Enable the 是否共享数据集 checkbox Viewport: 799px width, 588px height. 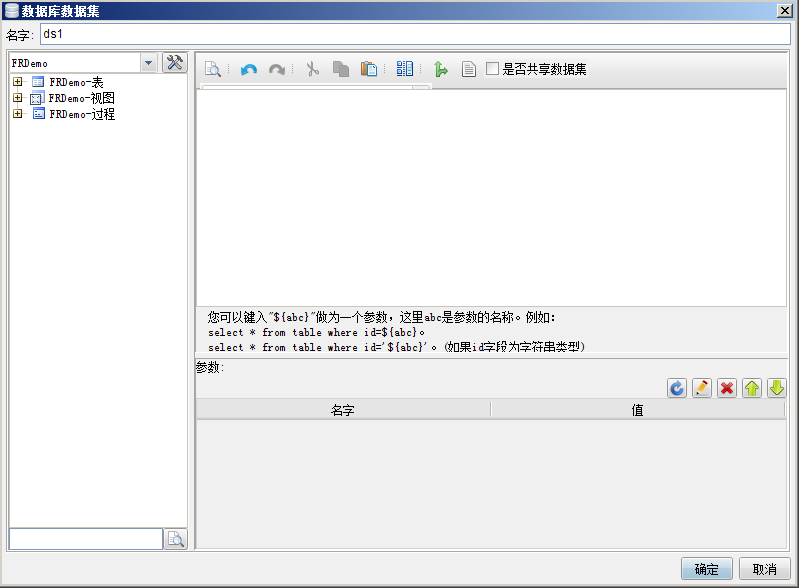(492, 68)
